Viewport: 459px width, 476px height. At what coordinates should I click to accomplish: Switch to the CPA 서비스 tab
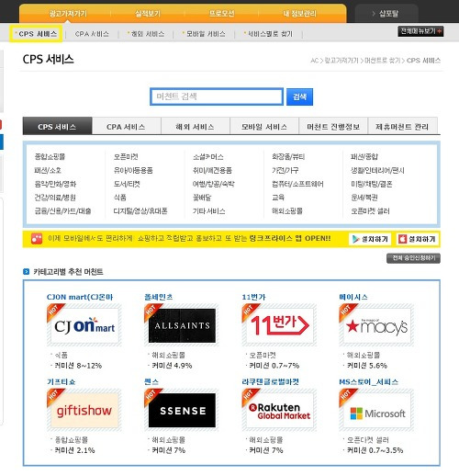127,126
